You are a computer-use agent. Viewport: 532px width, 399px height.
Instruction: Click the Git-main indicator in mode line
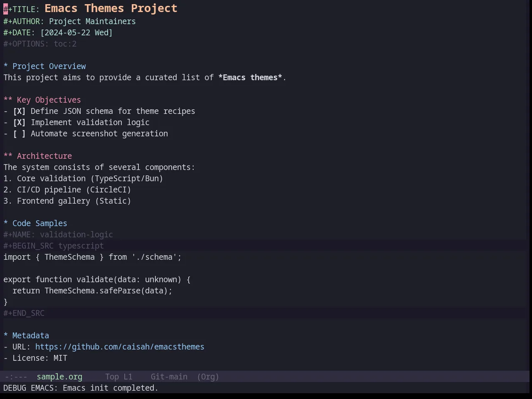tap(169, 377)
